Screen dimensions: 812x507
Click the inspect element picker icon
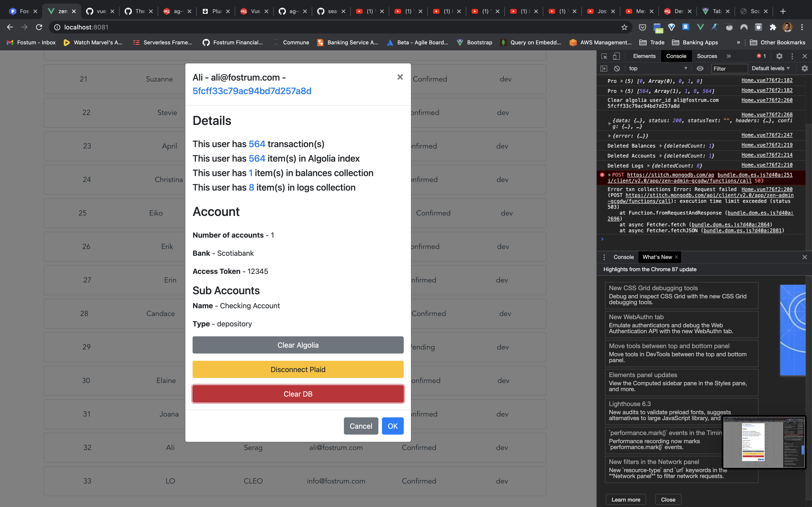click(604, 56)
